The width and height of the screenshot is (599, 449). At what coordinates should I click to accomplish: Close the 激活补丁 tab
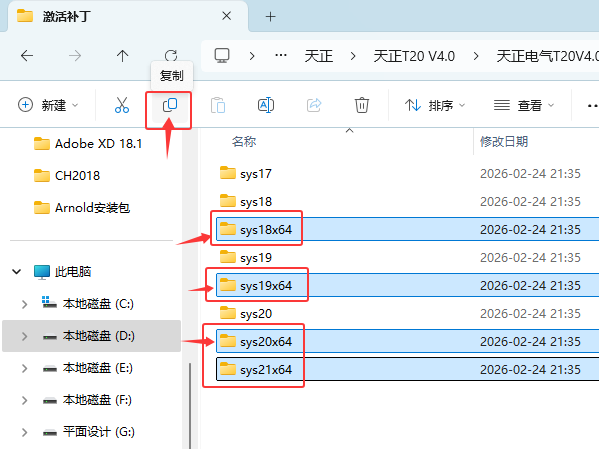tap(227, 16)
